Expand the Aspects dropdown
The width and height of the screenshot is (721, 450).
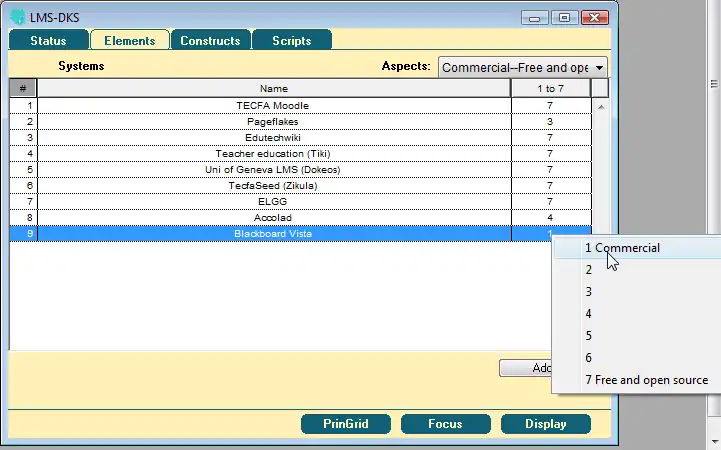598,67
